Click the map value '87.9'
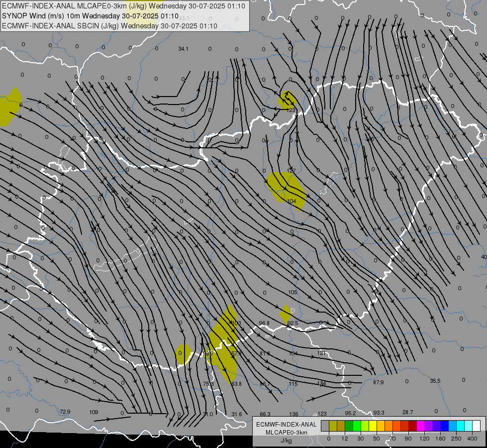The height and width of the screenshot is (448, 487). coord(378,382)
